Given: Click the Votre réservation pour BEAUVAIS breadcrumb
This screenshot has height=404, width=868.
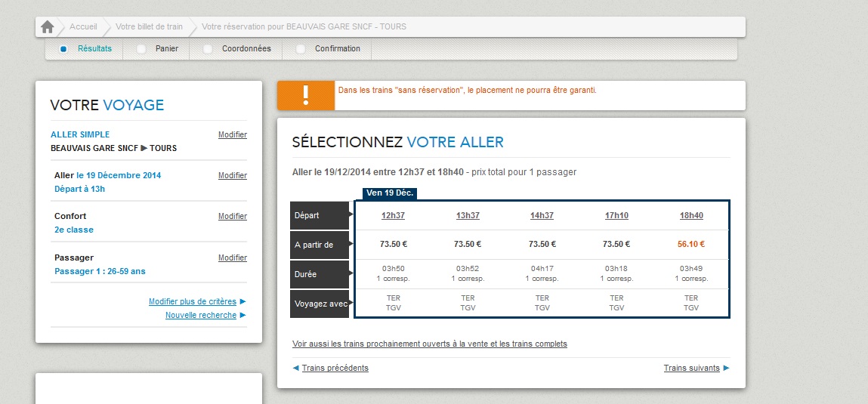Looking at the screenshot, I should [x=304, y=26].
